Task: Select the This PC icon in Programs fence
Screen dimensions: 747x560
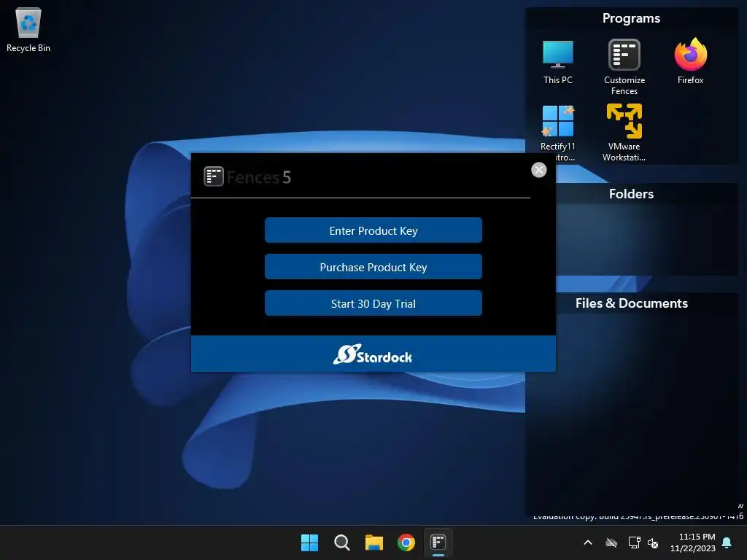Action: tap(558, 63)
